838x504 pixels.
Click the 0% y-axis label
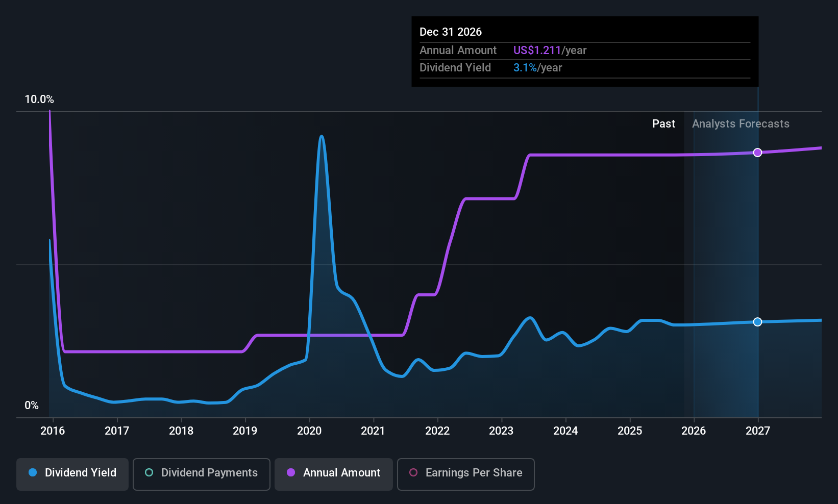tap(32, 406)
